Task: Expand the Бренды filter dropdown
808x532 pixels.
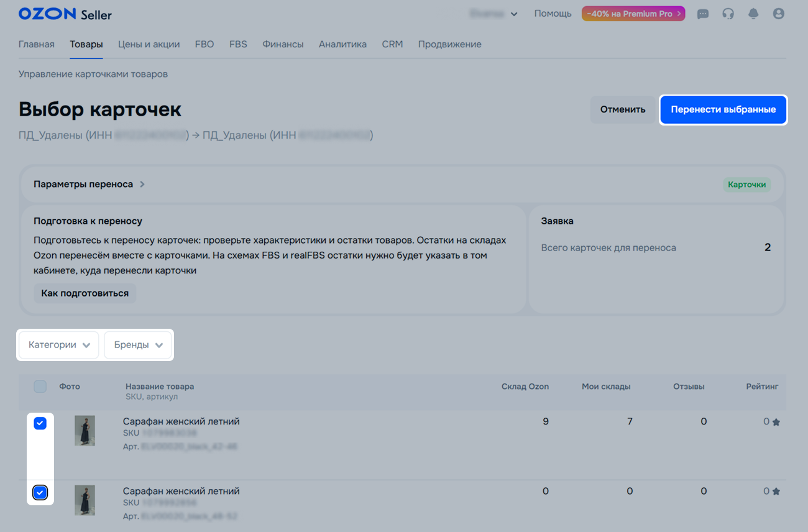Action: tap(138, 345)
